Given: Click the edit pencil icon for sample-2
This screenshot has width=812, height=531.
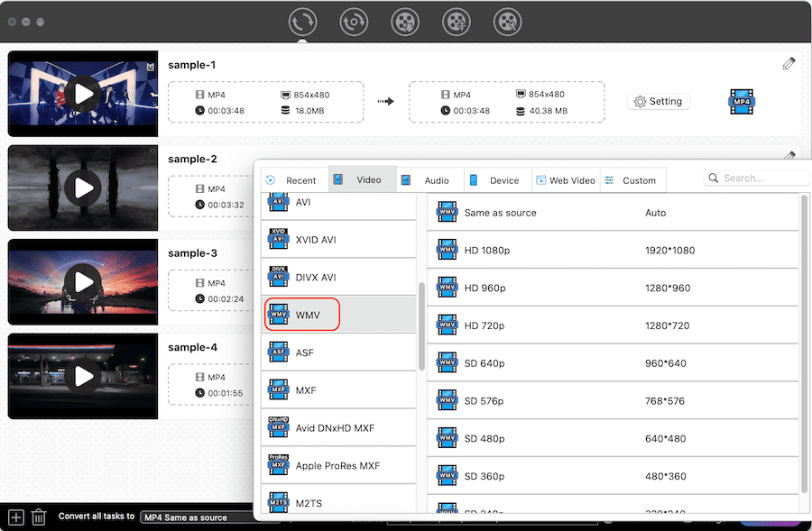Looking at the screenshot, I should pyautogui.click(x=789, y=155).
